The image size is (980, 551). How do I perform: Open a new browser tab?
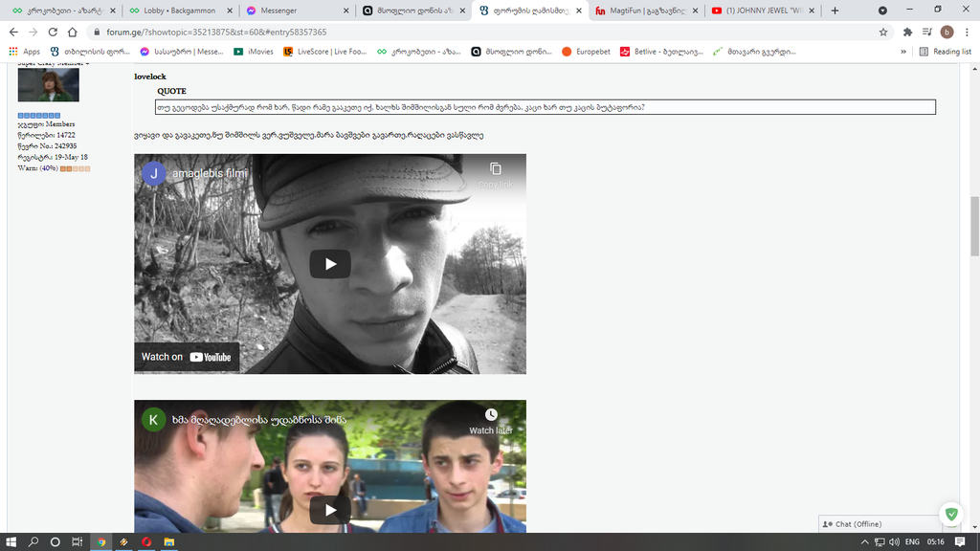point(835,11)
